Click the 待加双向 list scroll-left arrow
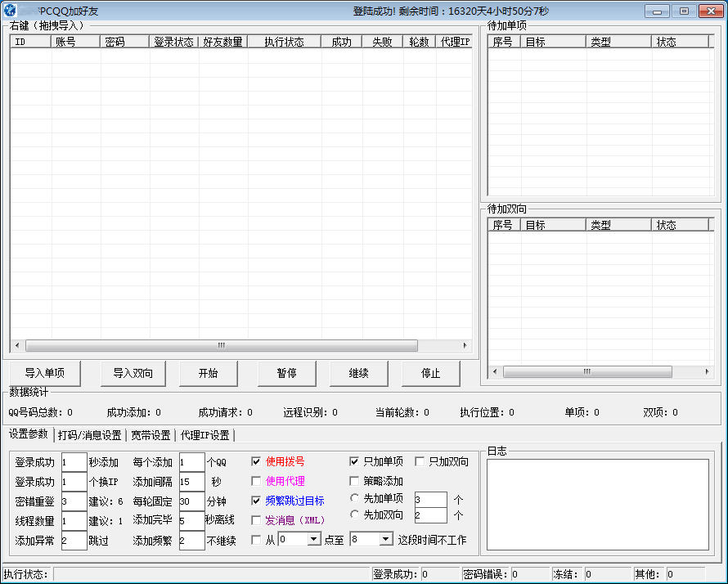The image size is (728, 584). click(495, 371)
